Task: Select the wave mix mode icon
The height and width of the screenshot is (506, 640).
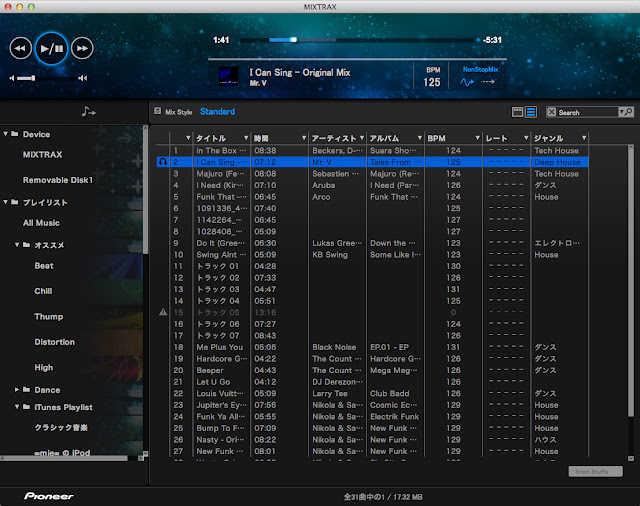Action: click(467, 82)
